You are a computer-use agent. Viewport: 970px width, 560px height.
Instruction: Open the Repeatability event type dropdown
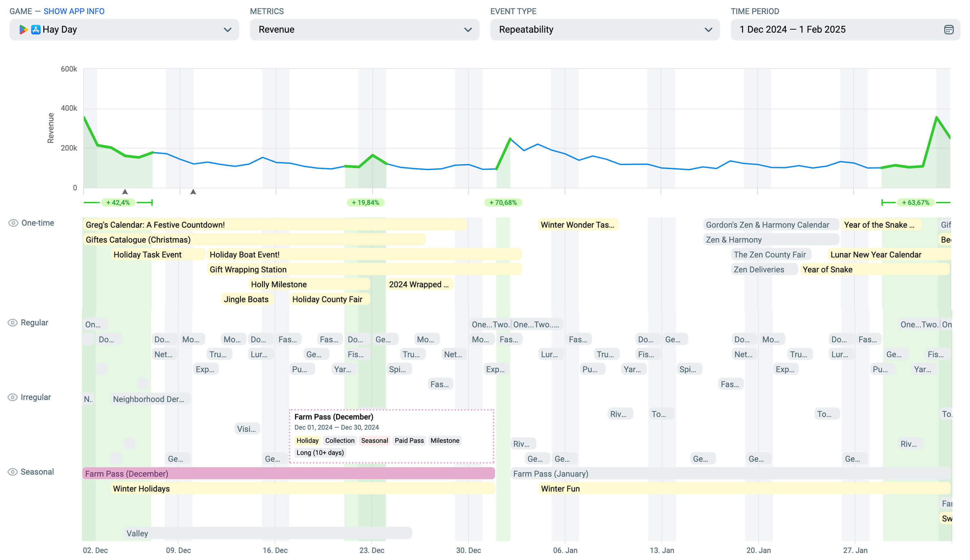pos(605,30)
